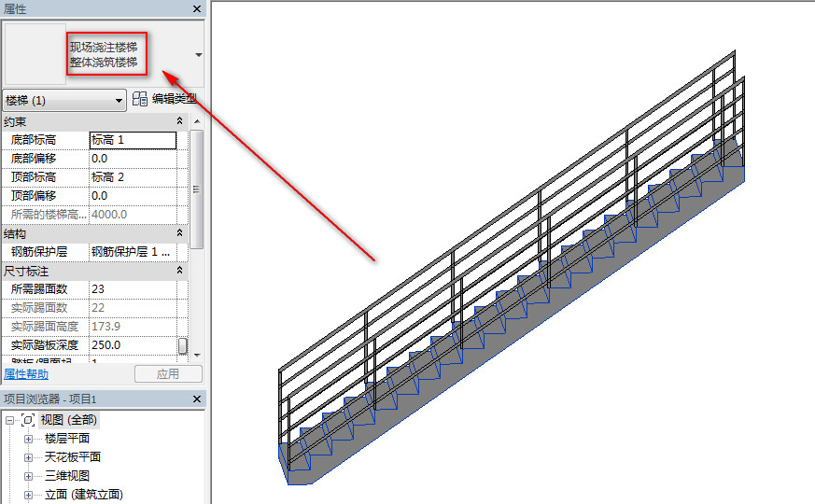Click the Views (视图 全部) node icon
The image size is (815, 504).
pyautogui.click(x=28, y=420)
